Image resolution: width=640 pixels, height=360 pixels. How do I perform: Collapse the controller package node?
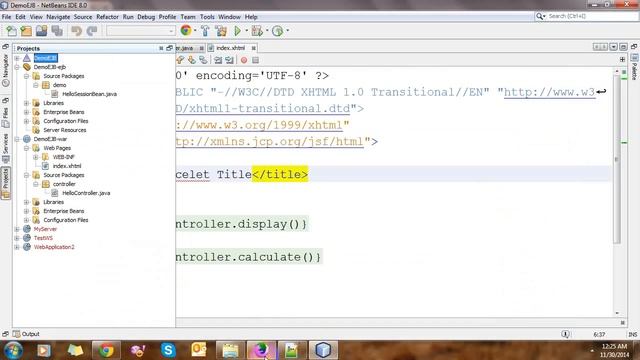point(36,184)
